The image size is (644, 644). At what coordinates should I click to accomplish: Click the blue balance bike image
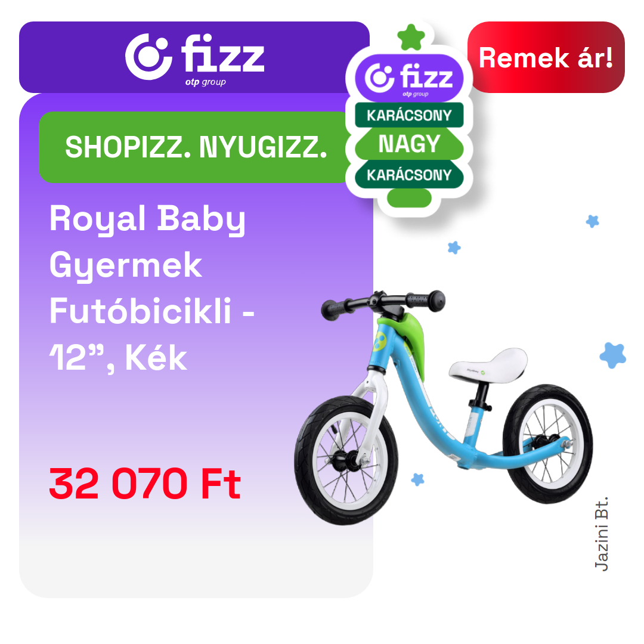pyautogui.click(x=444, y=407)
